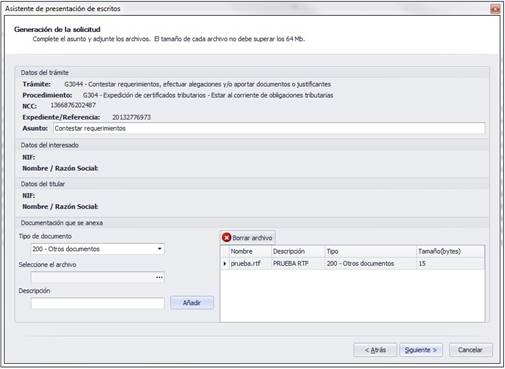Focus the Descripción input field

(98, 303)
